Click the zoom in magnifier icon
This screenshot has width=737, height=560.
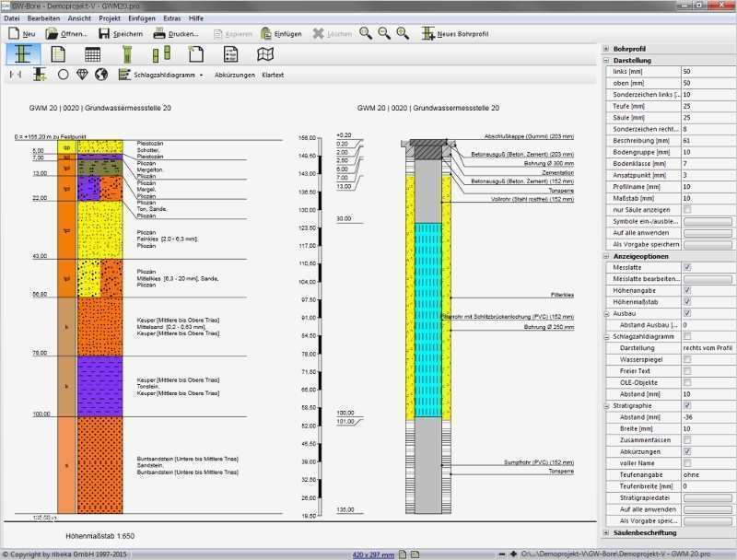[366, 33]
